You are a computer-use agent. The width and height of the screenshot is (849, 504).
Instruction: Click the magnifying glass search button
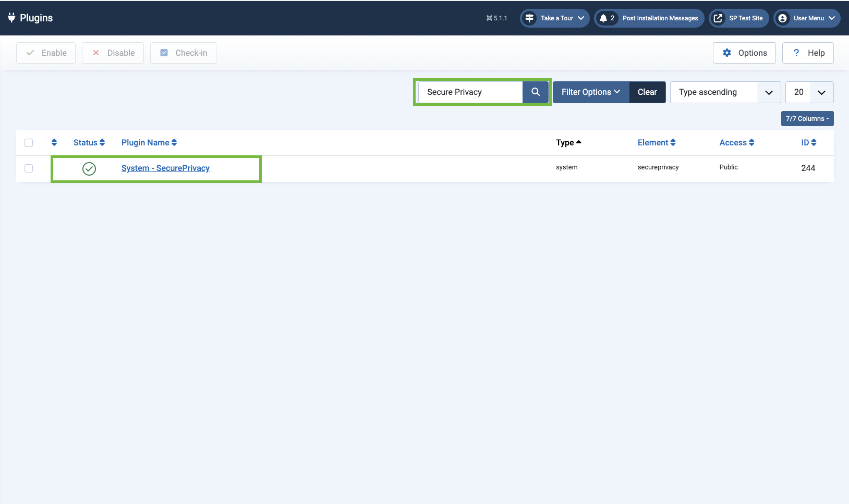point(535,92)
